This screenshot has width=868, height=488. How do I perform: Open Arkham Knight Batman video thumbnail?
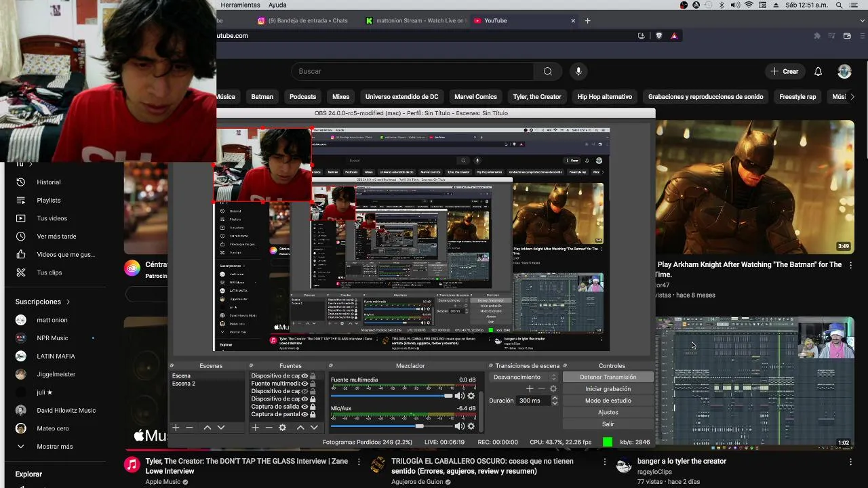755,186
